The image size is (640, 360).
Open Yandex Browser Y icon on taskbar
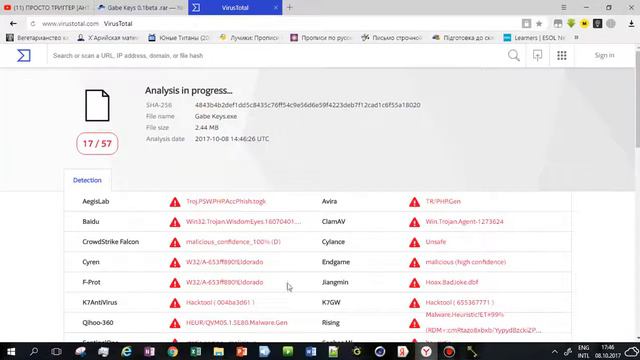coord(426,351)
